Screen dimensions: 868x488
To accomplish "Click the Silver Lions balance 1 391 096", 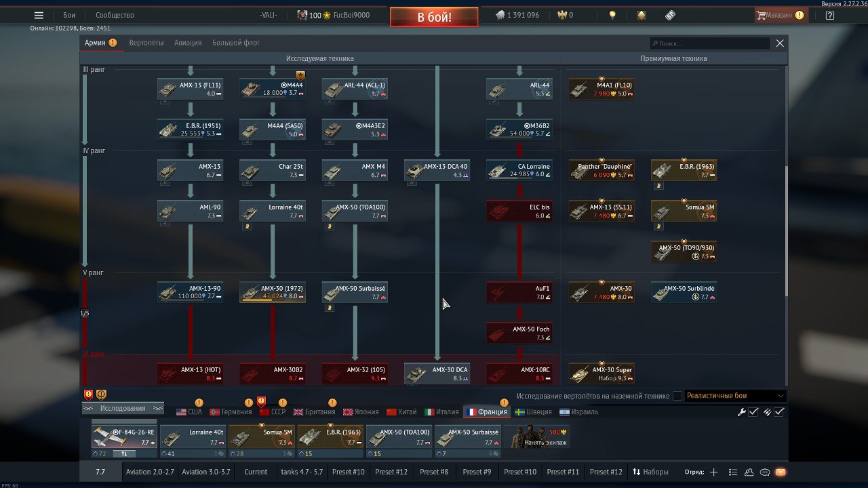I will (x=517, y=15).
